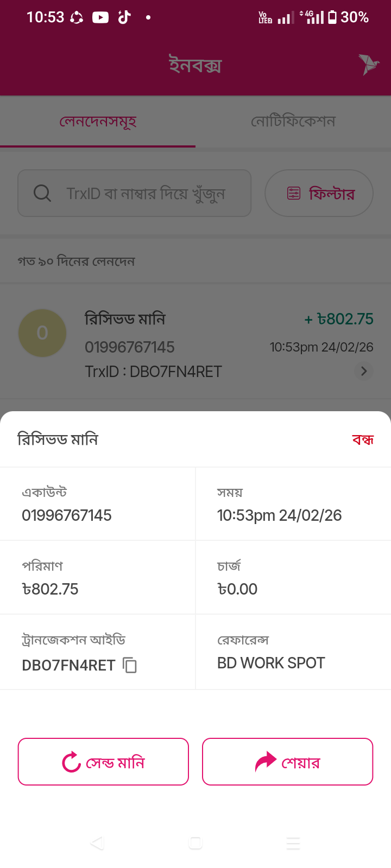Open the Android recent apps icon
The width and height of the screenshot is (391, 868).
(293, 843)
